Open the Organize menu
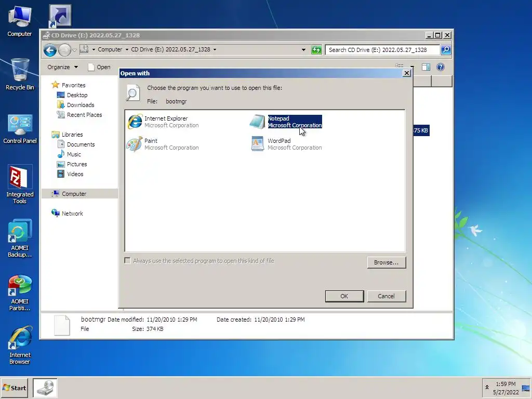Screen dimensions: 532x399 [62, 67]
